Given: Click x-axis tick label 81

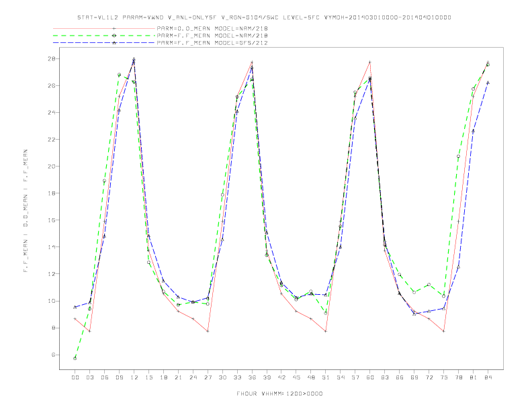Looking at the screenshot, I should (x=474, y=377).
